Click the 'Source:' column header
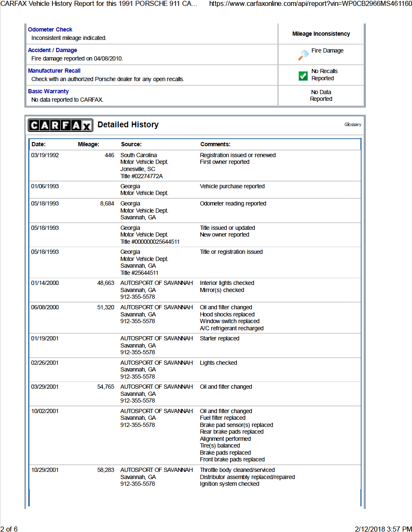Screen dimensions: 412x532 tap(131, 144)
